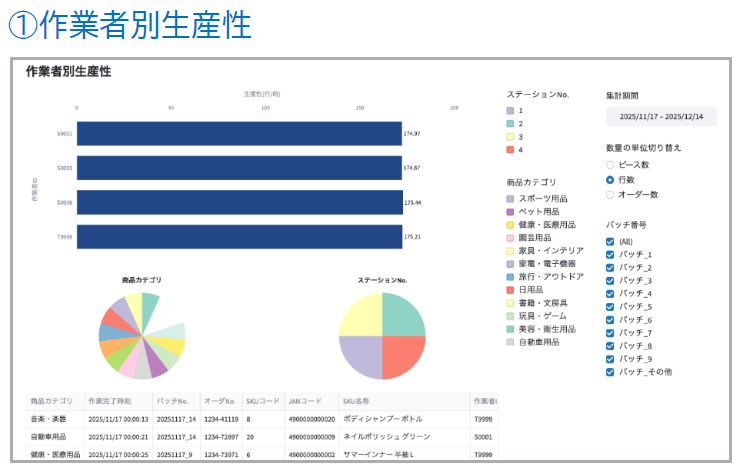Select 自動車用品 in category legend
Screen dimensions: 740x468
click(533, 342)
